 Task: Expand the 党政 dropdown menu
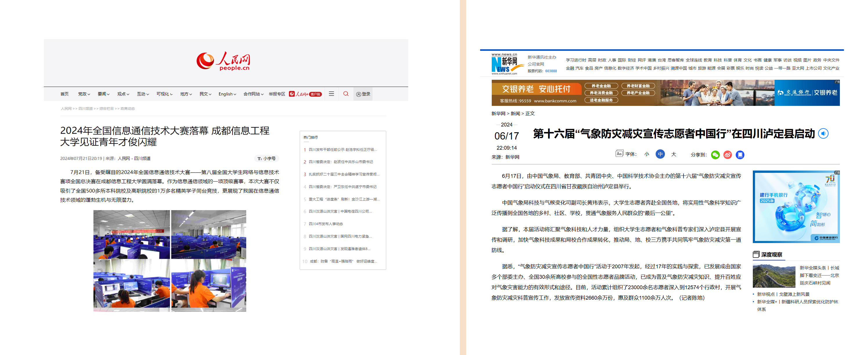tap(84, 94)
